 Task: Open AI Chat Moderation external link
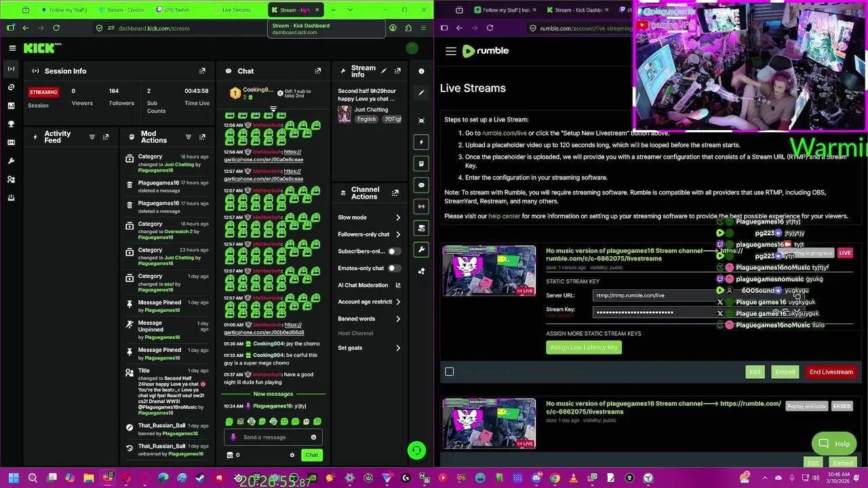click(398, 285)
